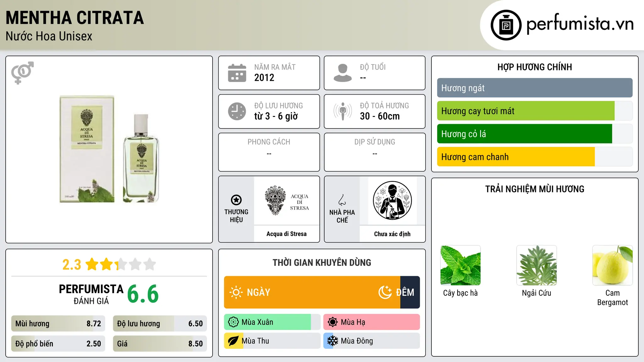Click the last grey rating star
Image resolution: width=644 pixels, height=362 pixels.
[150, 264]
